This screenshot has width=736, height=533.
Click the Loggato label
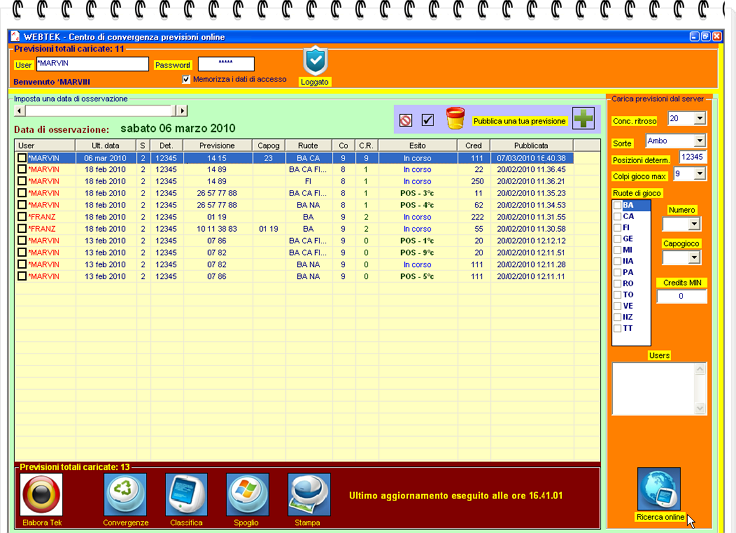coord(314,82)
